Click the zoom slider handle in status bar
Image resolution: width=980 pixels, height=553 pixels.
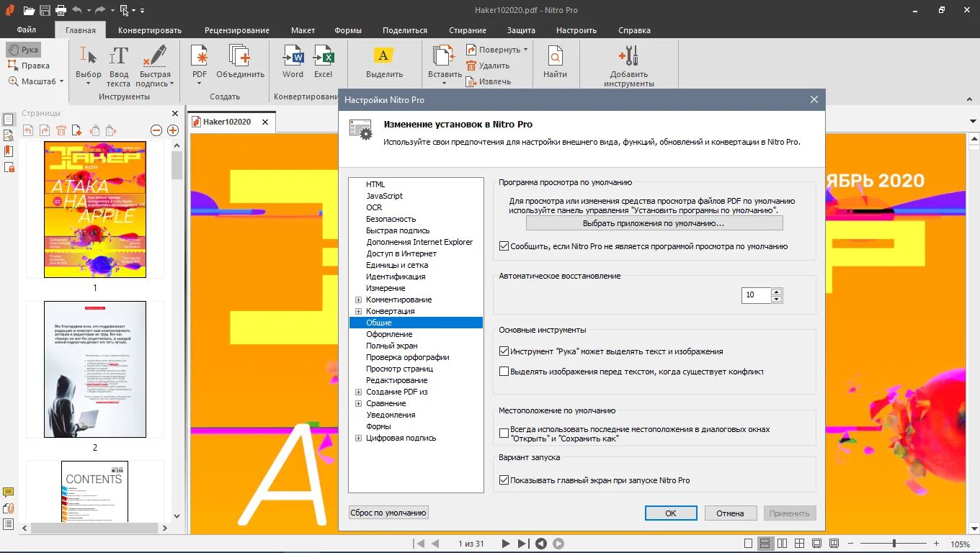894,544
